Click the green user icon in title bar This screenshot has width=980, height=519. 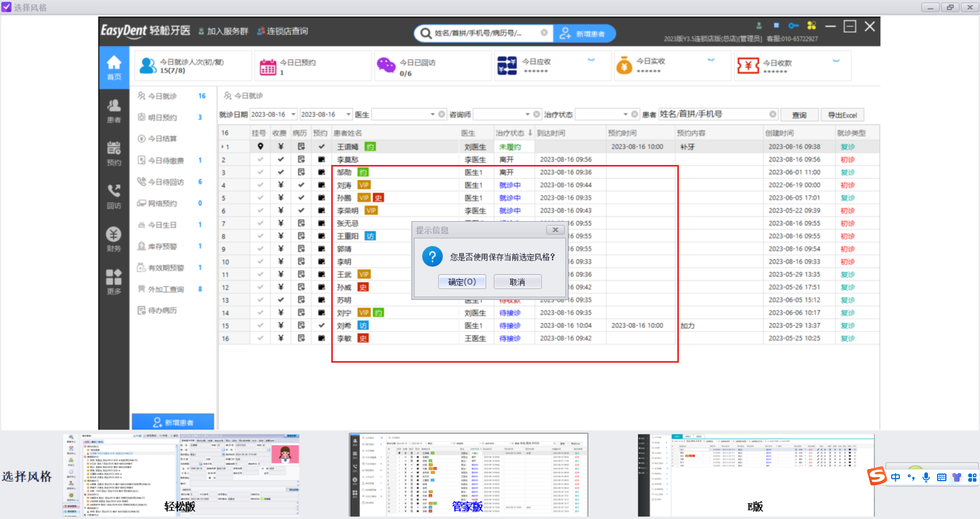coord(759,26)
